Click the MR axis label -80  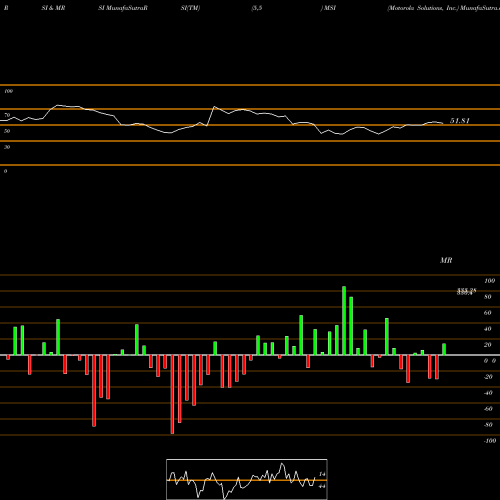[x=488, y=425]
